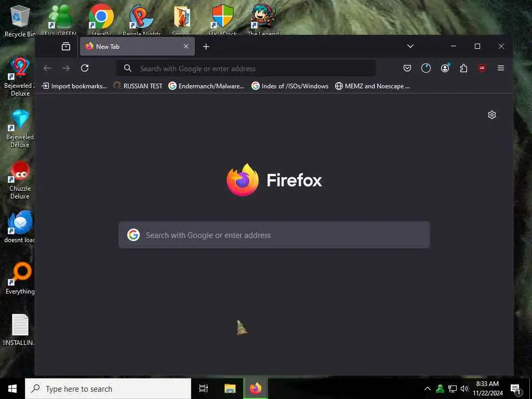Image resolution: width=532 pixels, height=399 pixels.
Task: Open a new tab with plus button
Action: coord(206,46)
